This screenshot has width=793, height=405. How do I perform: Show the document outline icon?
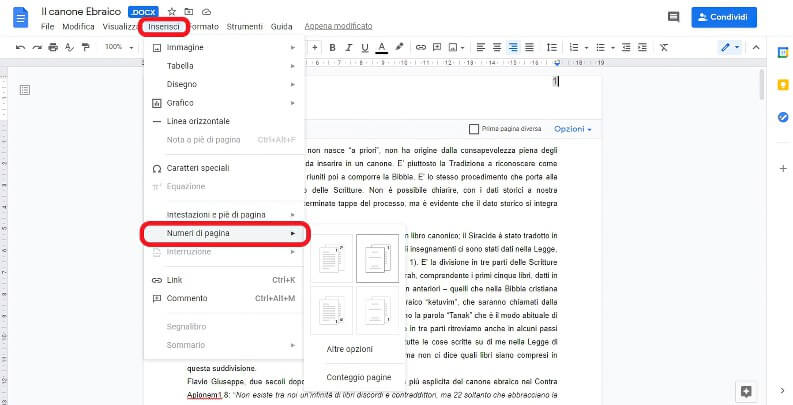click(x=25, y=90)
